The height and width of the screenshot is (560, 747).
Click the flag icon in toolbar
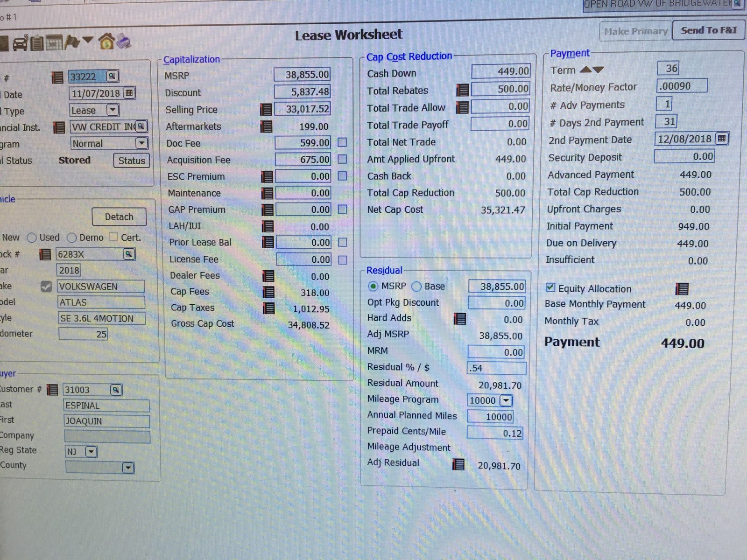[x=73, y=42]
